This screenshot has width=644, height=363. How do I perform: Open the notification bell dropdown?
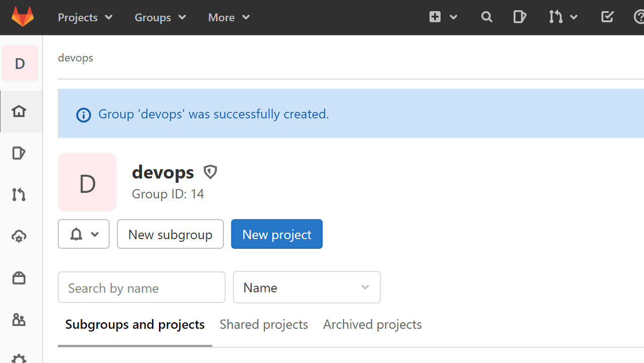pos(84,234)
